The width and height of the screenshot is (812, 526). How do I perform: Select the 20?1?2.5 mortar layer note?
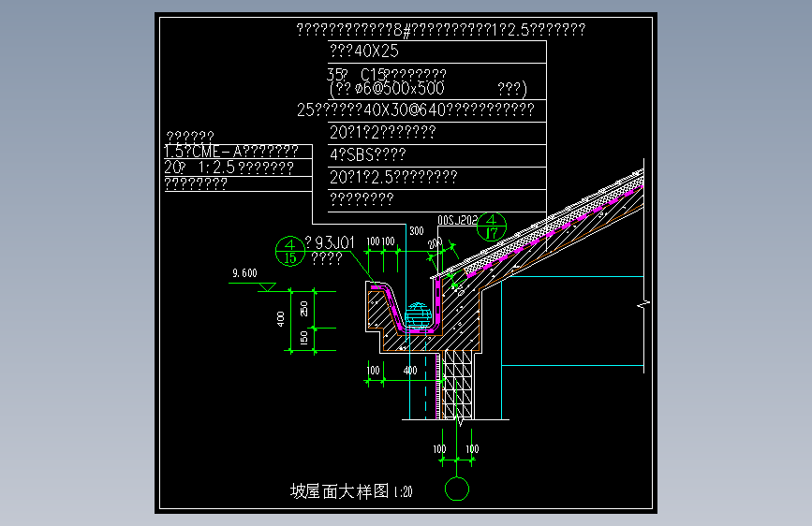click(x=393, y=177)
